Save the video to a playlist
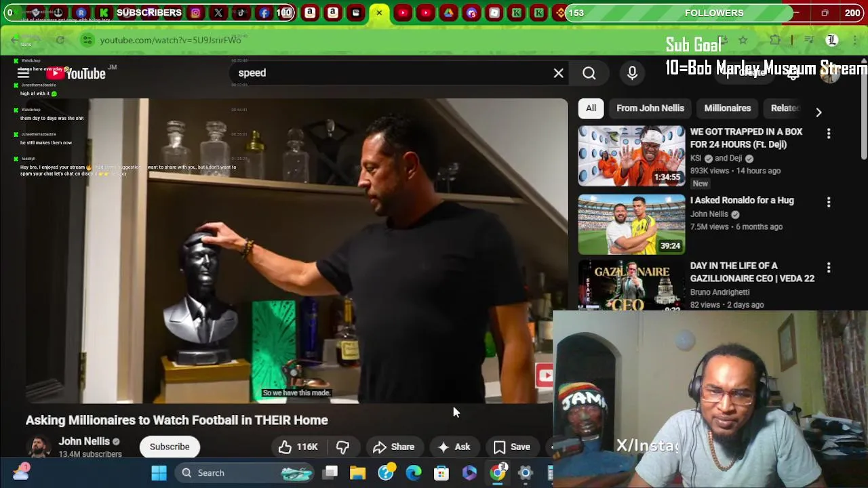This screenshot has width=868, height=488. point(511,447)
